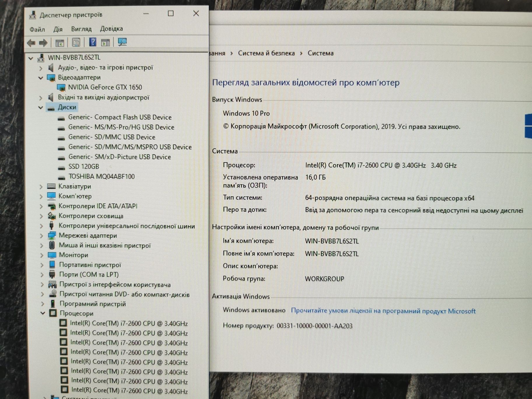Collapse the Диски category
532x399 pixels.
[x=41, y=107]
